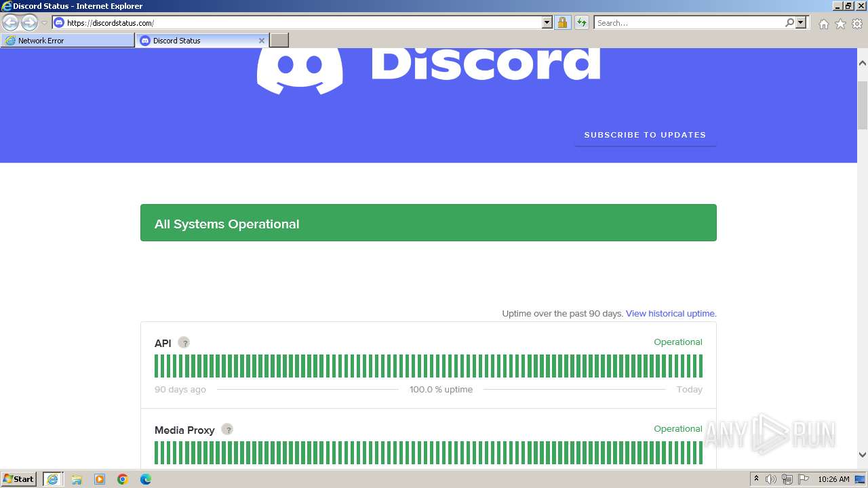
Task: Open the Tools gear icon
Action: (857, 24)
